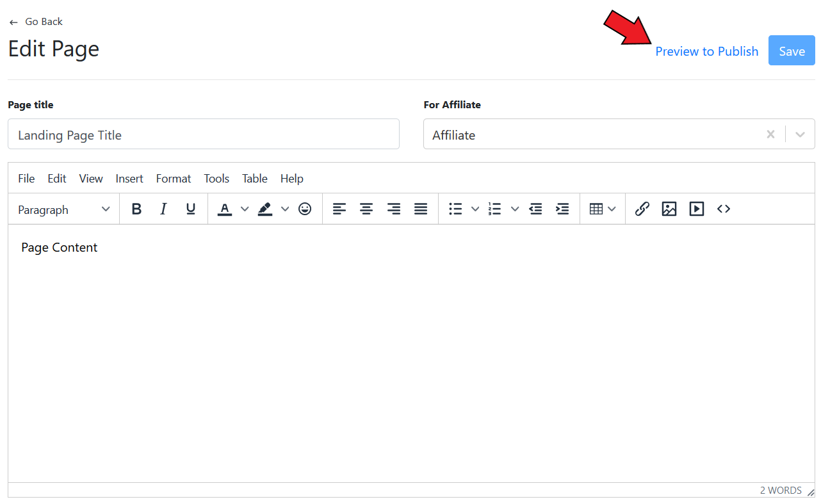
Task: Toggle Underline formatting
Action: coord(190,209)
